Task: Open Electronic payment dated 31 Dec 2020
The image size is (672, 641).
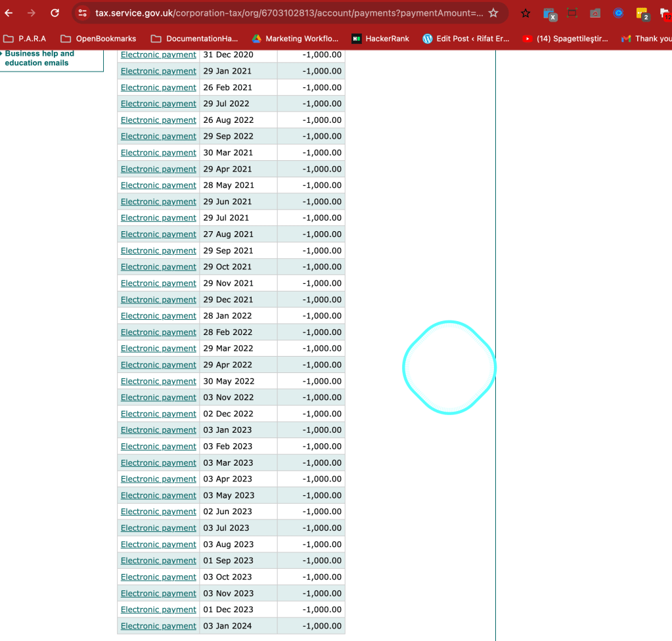Action: pyautogui.click(x=158, y=55)
